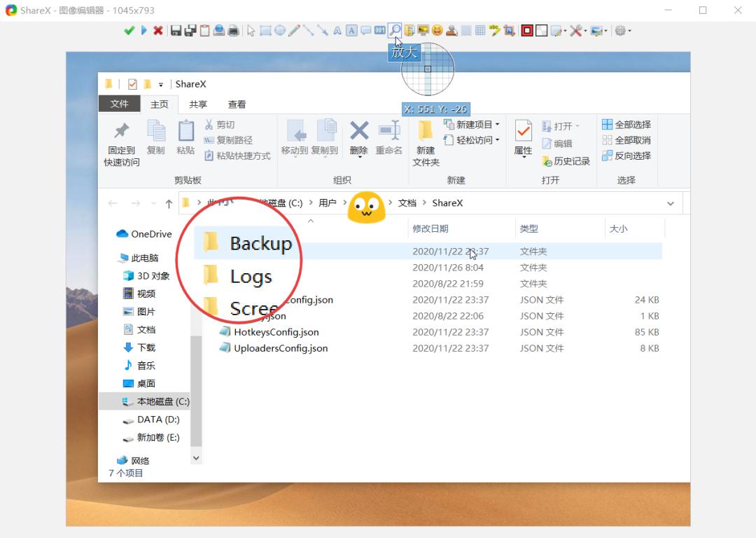
Task: Select the yellow emoji sticker on canvas
Action: click(x=366, y=207)
